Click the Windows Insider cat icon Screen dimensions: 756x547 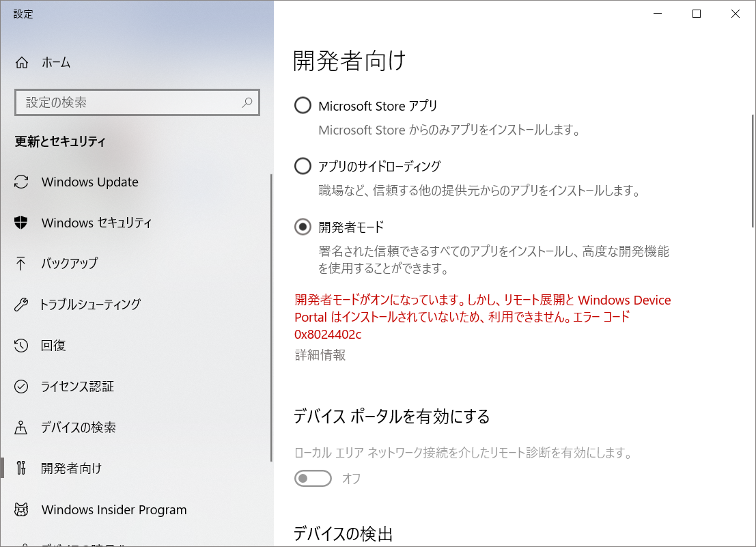(x=21, y=509)
